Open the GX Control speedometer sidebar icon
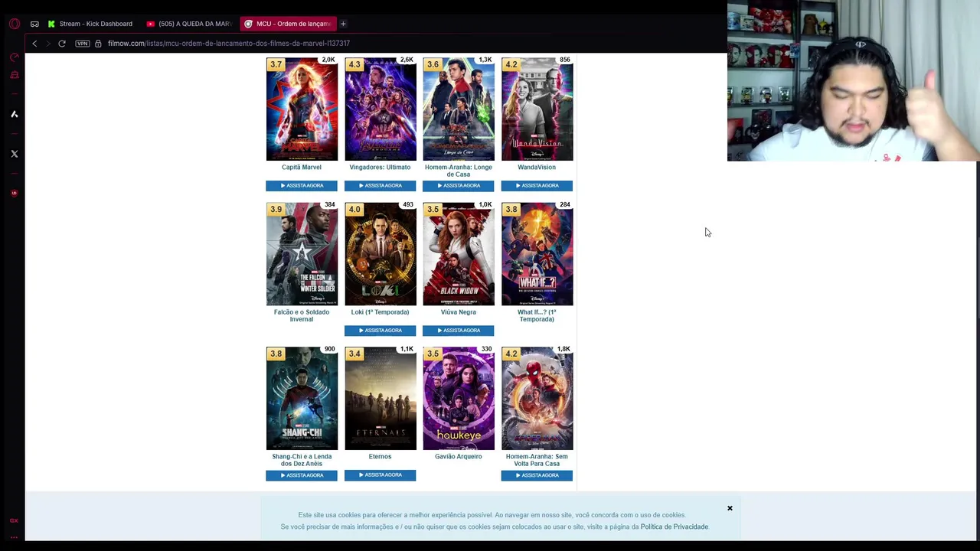 pyautogui.click(x=15, y=57)
